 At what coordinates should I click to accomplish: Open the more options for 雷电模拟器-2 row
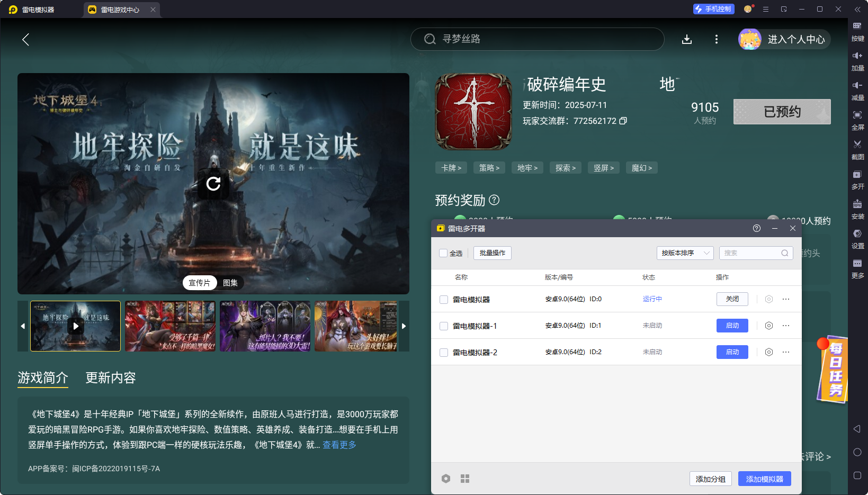click(x=786, y=352)
